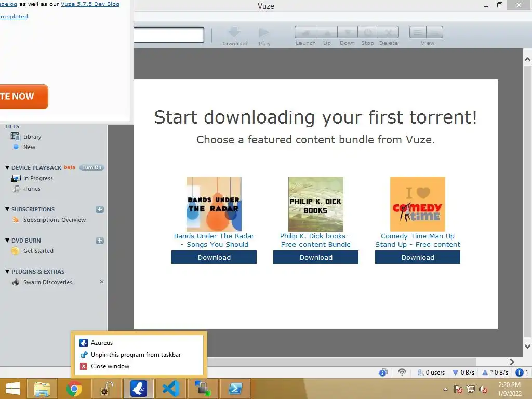532x399 pixels.
Task: Close the Swarm Discoveries entry
Action: pos(101,282)
